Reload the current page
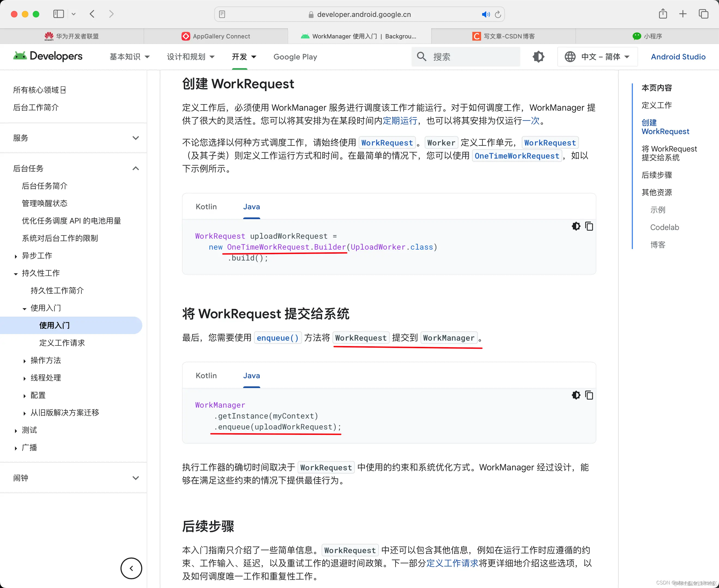 click(x=498, y=14)
